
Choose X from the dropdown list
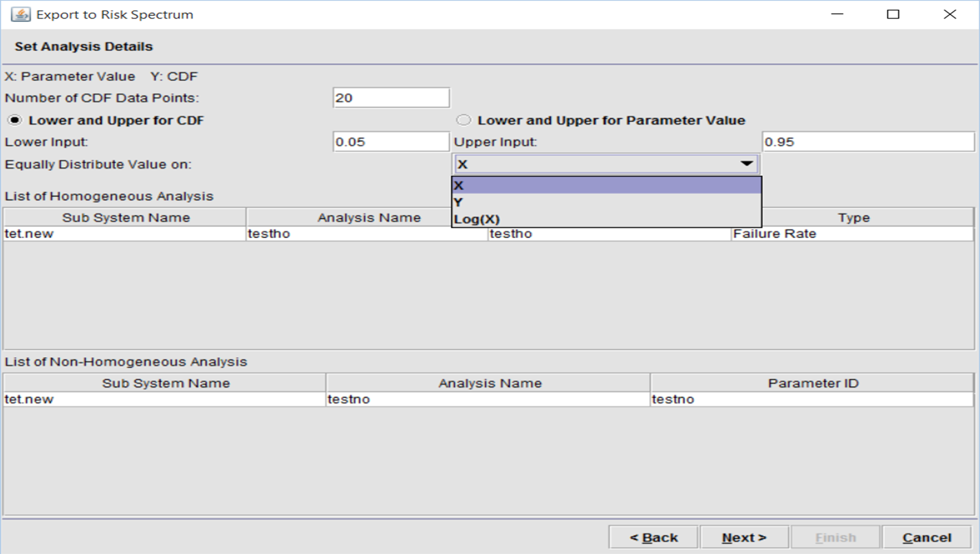(x=606, y=186)
